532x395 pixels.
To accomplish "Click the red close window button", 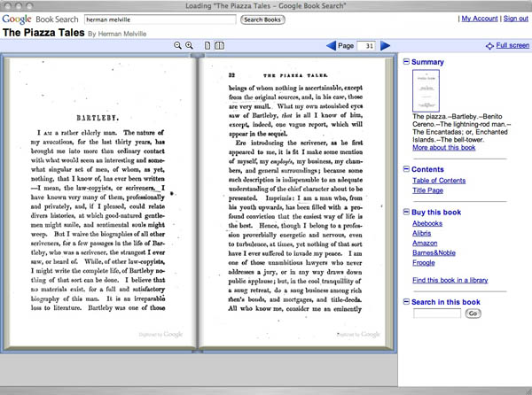I will (x=7, y=6).
